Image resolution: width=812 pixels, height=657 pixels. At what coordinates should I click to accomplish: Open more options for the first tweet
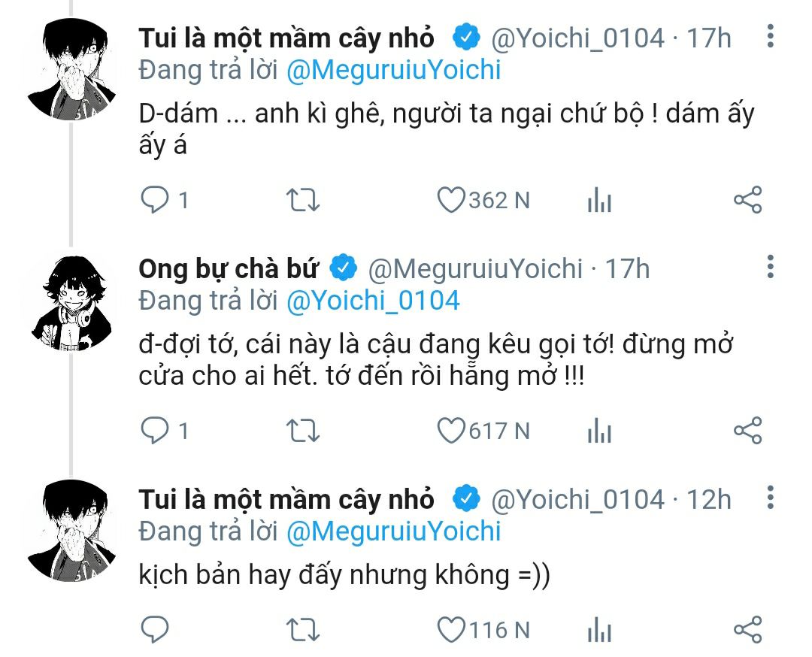pyautogui.click(x=770, y=36)
